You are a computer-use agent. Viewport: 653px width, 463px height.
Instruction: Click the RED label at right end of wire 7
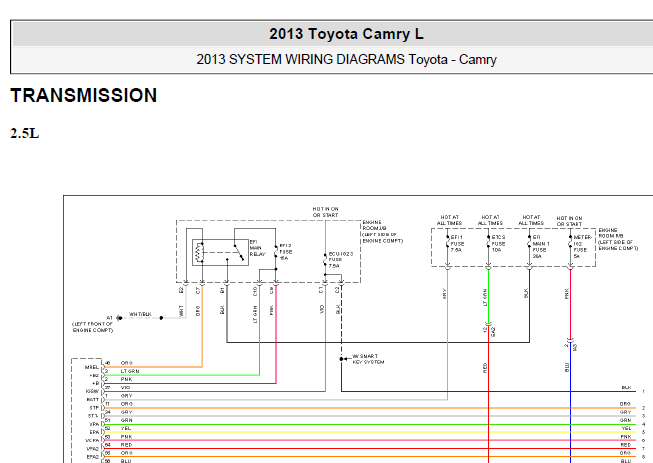626,445
